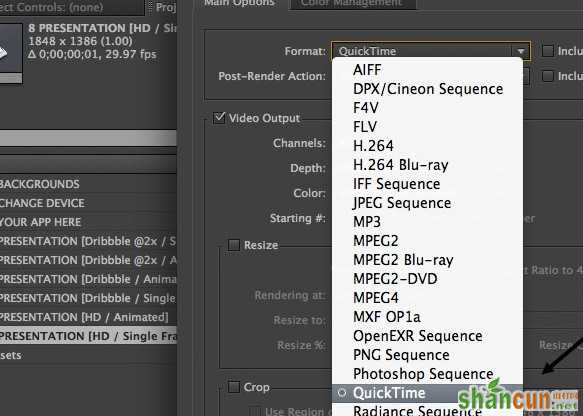The image size is (583, 416).
Task: Switch to the Color Management tab
Action: coord(352,4)
